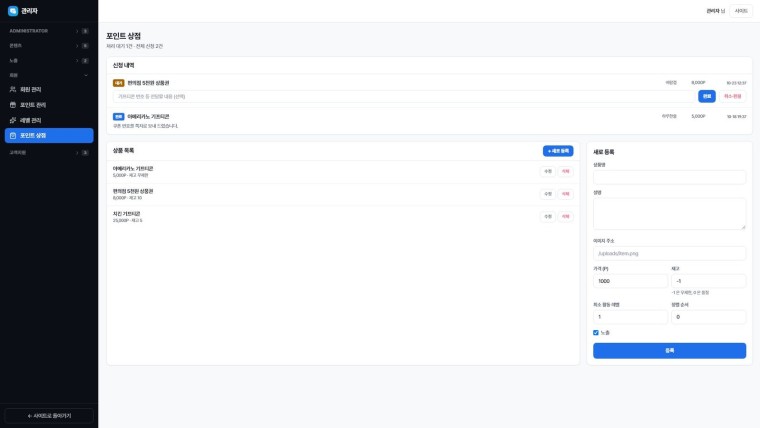The height and width of the screenshot is (428, 760).
Task: Expand the 고객지원 sidebar group
Action: click(49, 153)
